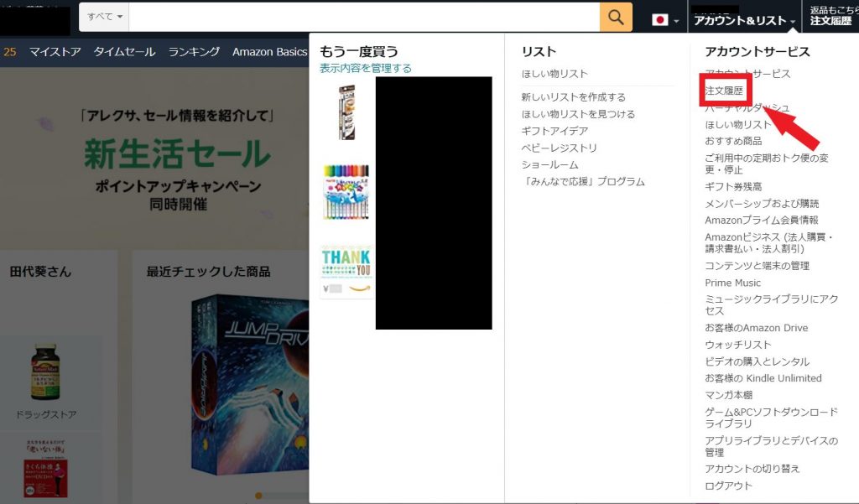Open 注文履歴 in account services list
This screenshot has height=504, width=859.
[x=724, y=91]
